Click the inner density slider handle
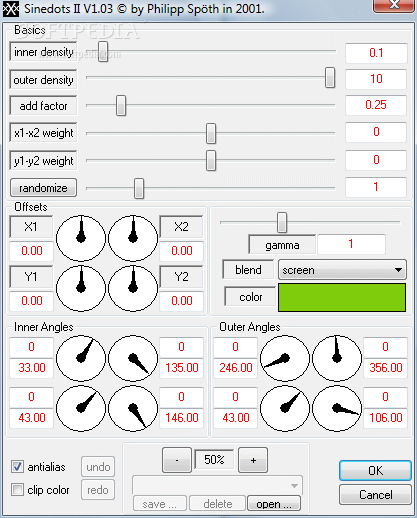The image size is (417, 518). tap(103, 51)
